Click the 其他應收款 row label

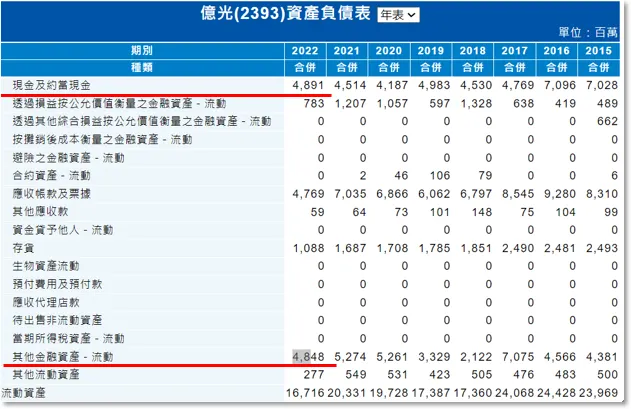[x=40, y=211]
